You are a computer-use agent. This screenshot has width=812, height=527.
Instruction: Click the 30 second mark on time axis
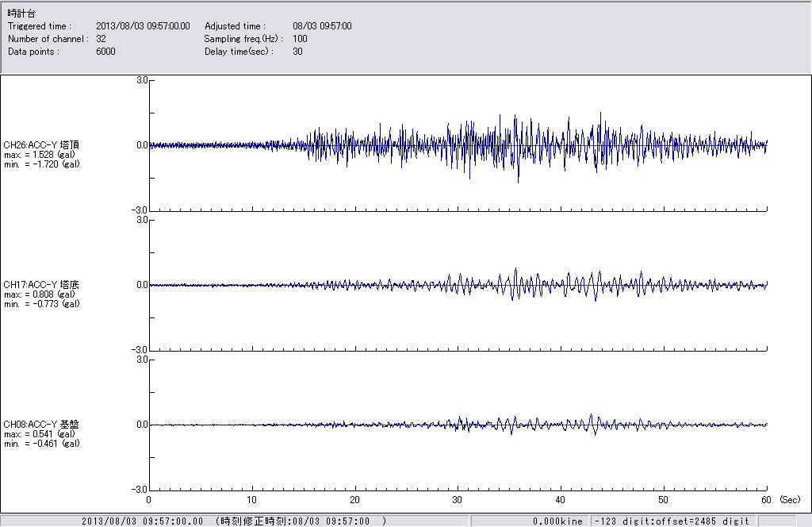coord(458,500)
